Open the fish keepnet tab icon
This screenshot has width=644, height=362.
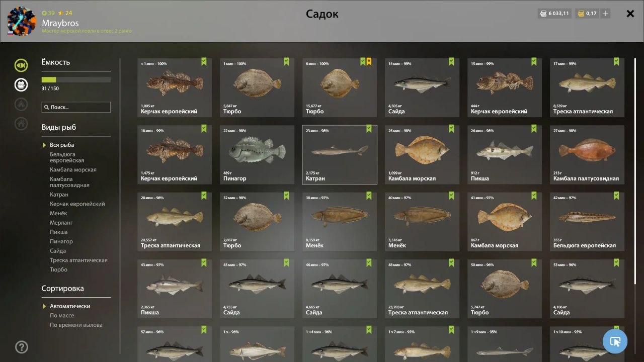pyautogui.click(x=21, y=65)
